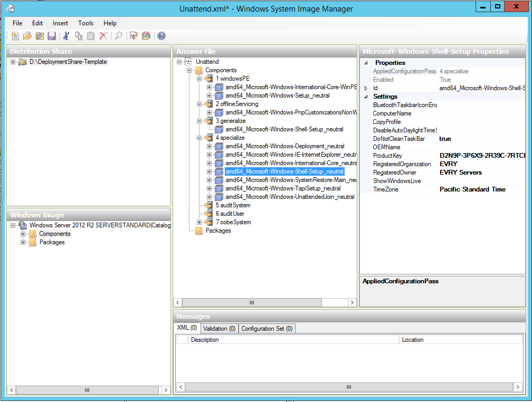The width and height of the screenshot is (532, 402).
Task: Collapse the Properties section header
Action: click(365, 62)
